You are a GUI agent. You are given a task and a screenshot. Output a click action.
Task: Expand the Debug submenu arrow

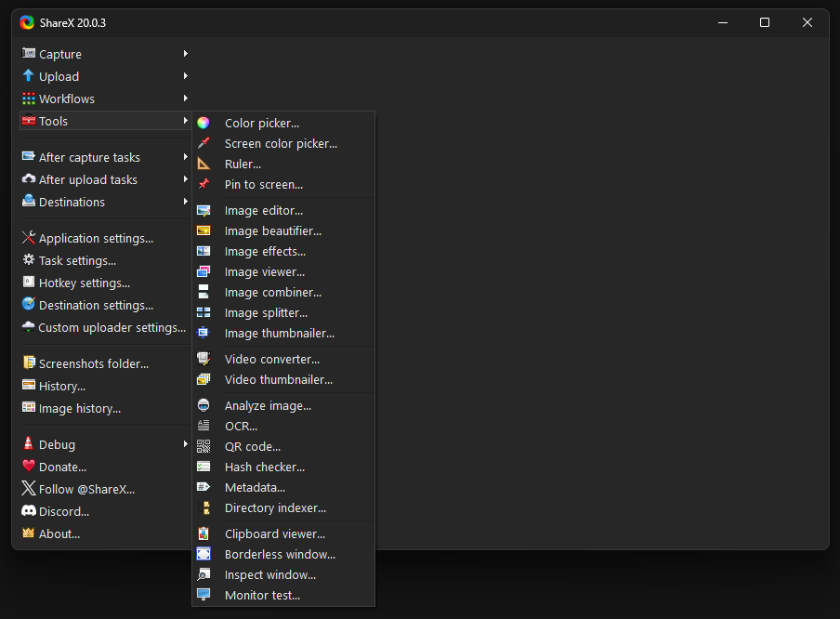pos(185,443)
